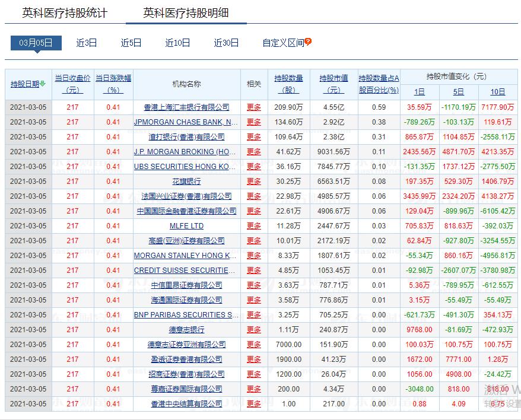This screenshot has width=521, height=420.
Task: Click the green sort arrow next to 持股日期
Action: pos(43,84)
